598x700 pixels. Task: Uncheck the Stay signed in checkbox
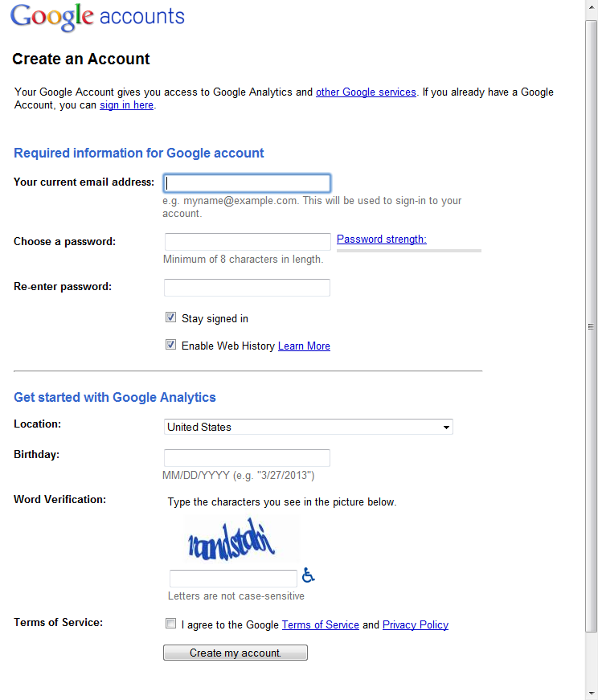170,317
